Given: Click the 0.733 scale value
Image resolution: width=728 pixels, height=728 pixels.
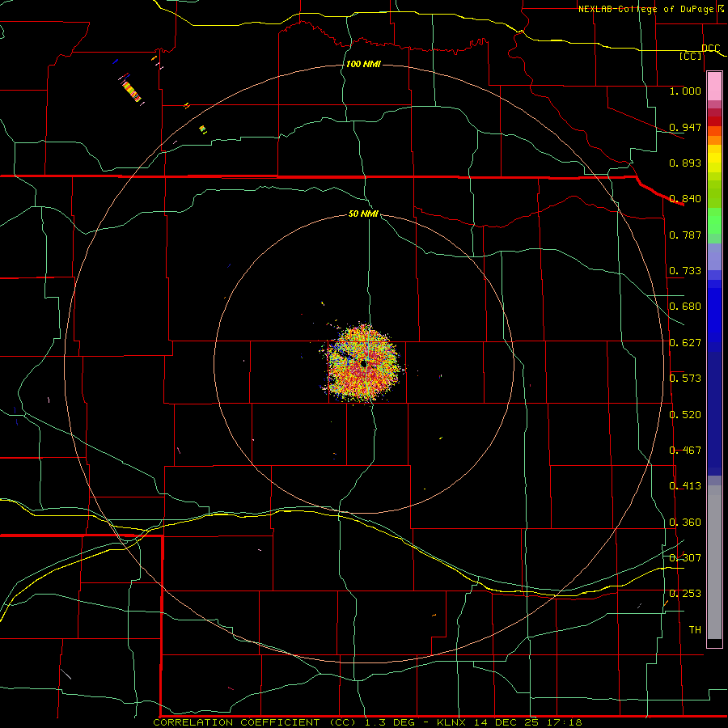Looking at the screenshot, I should pos(685,271).
